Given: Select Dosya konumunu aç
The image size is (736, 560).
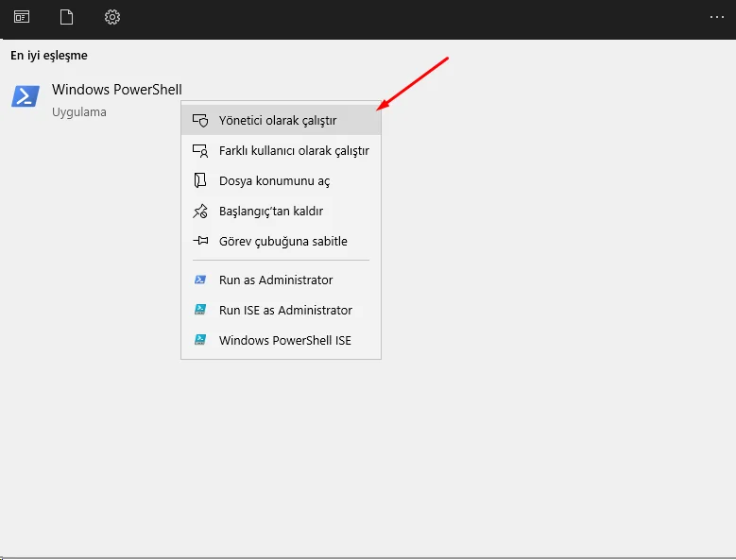Looking at the screenshot, I should [281, 180].
